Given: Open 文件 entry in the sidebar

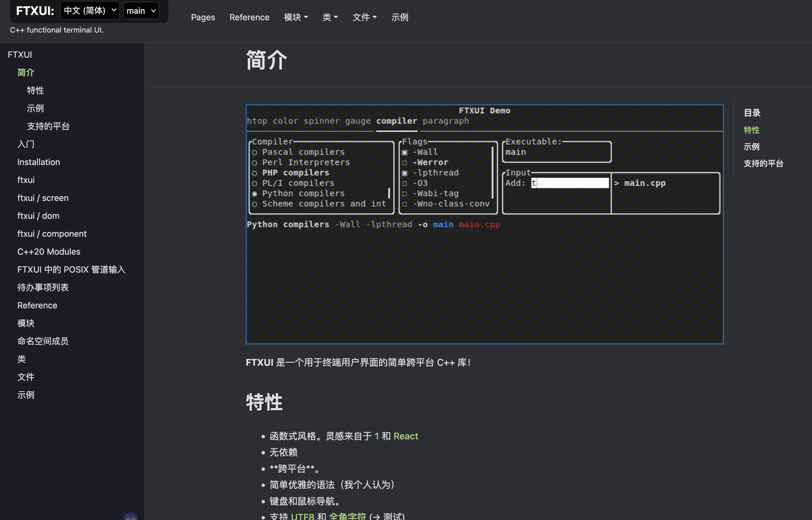Looking at the screenshot, I should click(x=26, y=377).
